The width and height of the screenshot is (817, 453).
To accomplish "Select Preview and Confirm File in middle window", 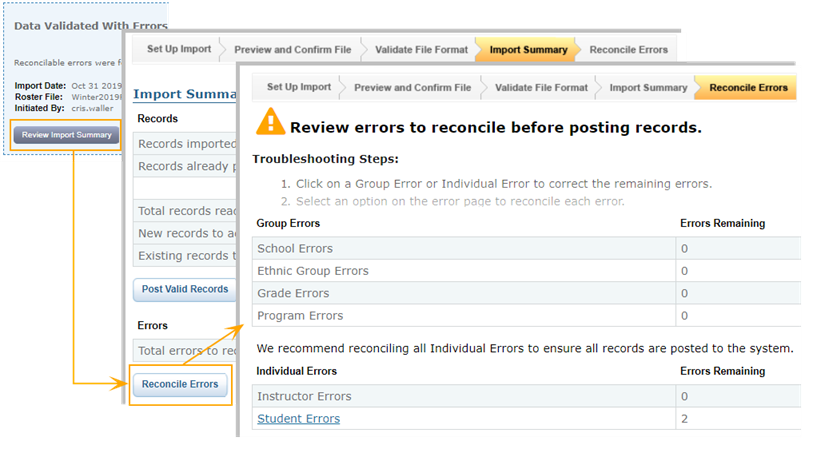I will (292, 49).
